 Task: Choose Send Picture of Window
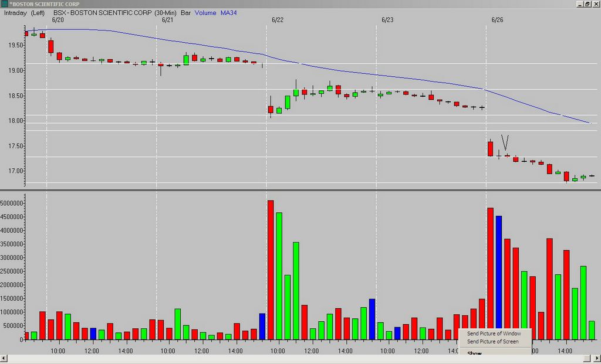494,334
